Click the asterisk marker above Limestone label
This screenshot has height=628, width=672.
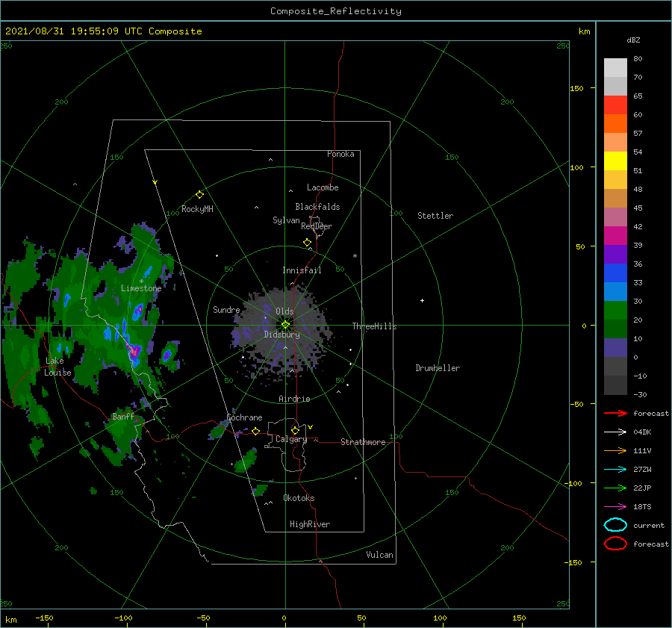coord(141,282)
